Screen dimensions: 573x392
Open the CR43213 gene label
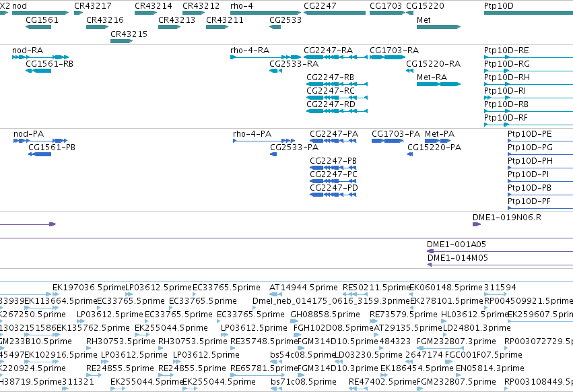[x=177, y=20]
